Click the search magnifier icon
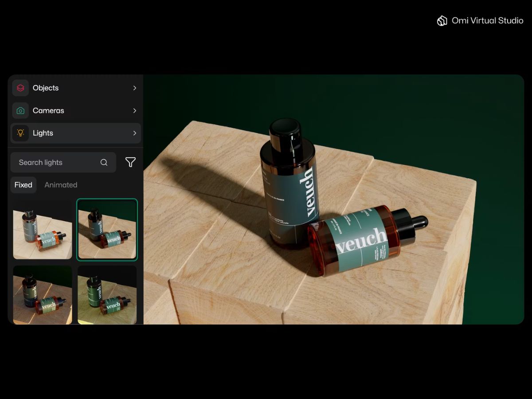532x399 pixels. pos(104,162)
